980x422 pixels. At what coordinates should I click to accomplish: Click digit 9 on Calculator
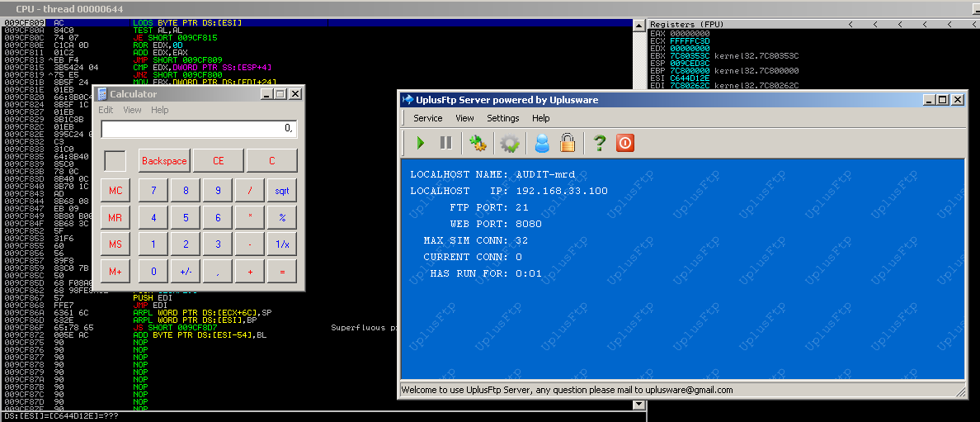tap(218, 190)
